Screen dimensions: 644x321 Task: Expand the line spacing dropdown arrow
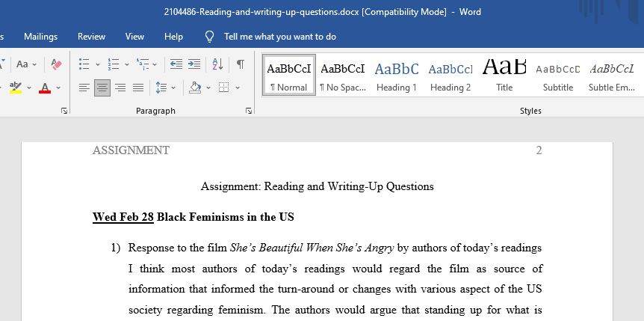173,88
